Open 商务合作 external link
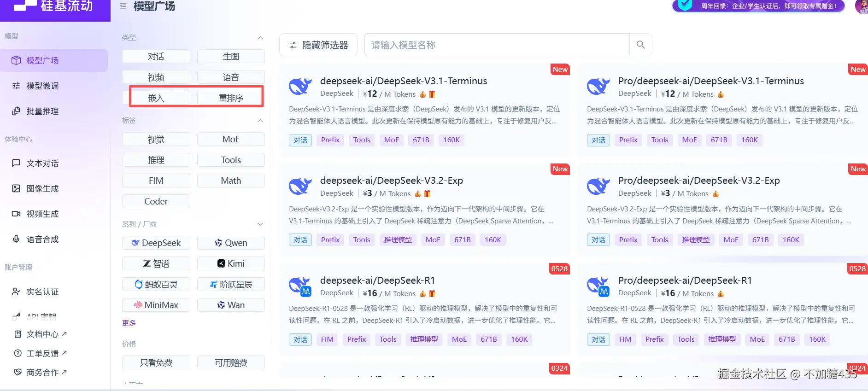This screenshot has height=391, width=868. 41,372
